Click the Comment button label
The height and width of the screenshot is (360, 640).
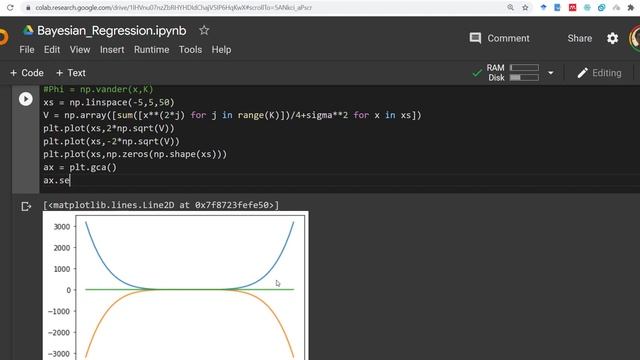[508, 38]
